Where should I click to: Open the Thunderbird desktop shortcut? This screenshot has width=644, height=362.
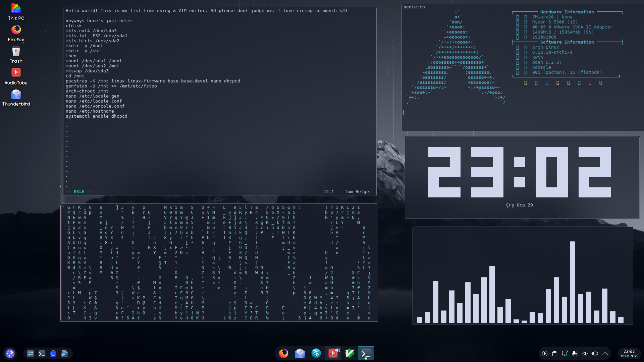(x=16, y=98)
